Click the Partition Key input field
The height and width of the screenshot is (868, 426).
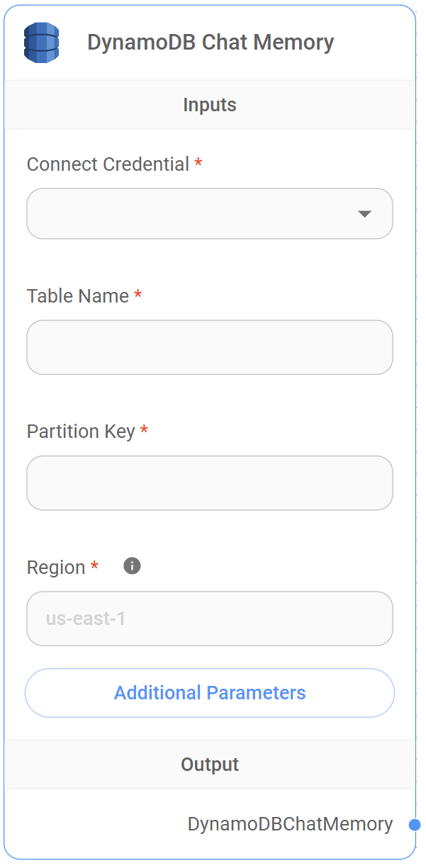coord(210,483)
